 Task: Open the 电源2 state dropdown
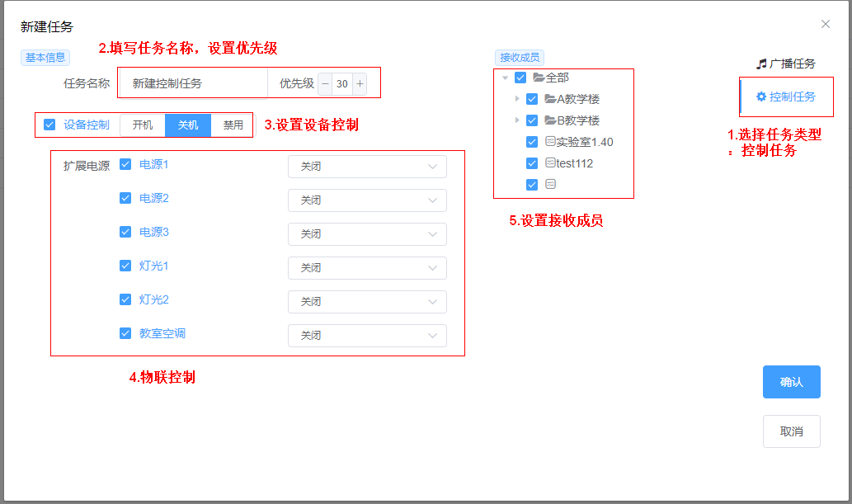pyautogui.click(x=367, y=200)
